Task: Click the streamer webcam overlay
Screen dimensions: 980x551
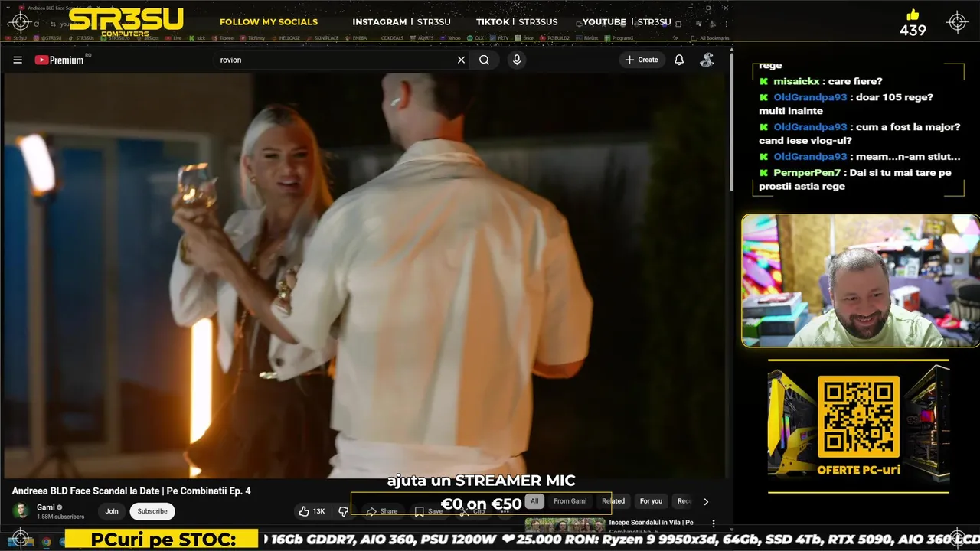Action: pos(861,280)
